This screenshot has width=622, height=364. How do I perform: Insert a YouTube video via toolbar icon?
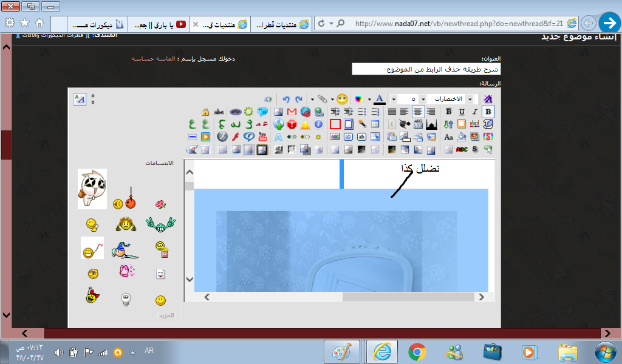263,137
